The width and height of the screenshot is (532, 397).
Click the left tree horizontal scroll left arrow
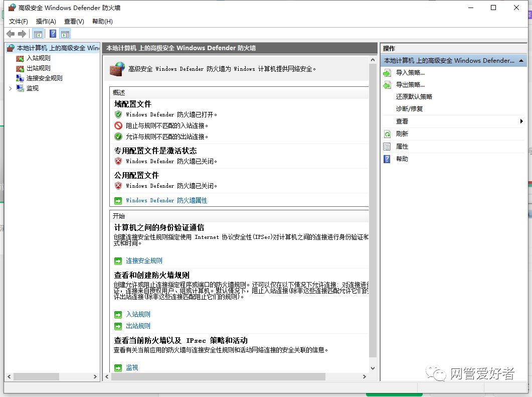coord(9,376)
